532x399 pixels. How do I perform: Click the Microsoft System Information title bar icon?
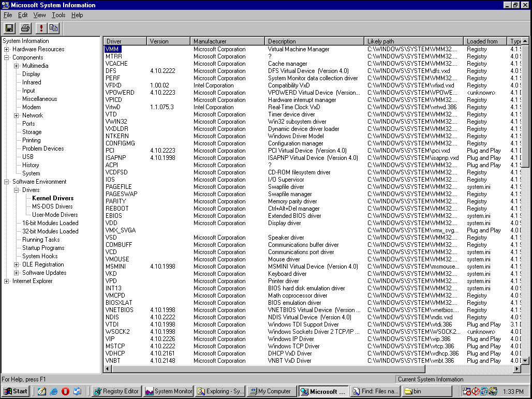pyautogui.click(x=5, y=5)
